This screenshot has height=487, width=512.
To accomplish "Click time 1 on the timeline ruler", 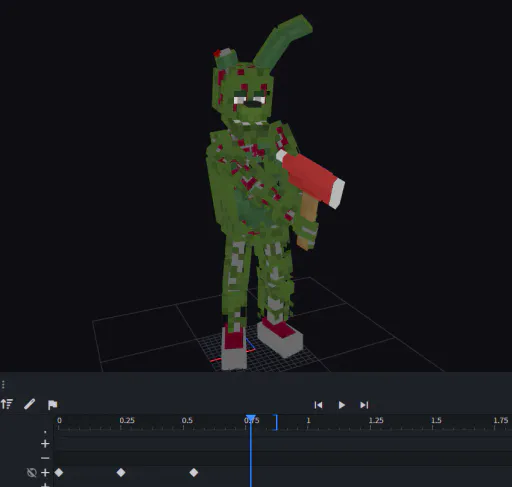I will [x=308, y=420].
